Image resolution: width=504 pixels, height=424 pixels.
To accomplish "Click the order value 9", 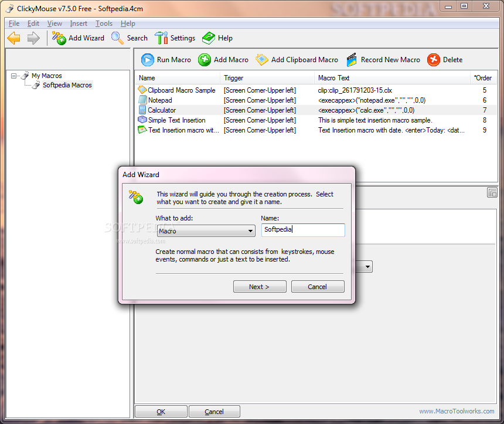I will (x=485, y=130).
